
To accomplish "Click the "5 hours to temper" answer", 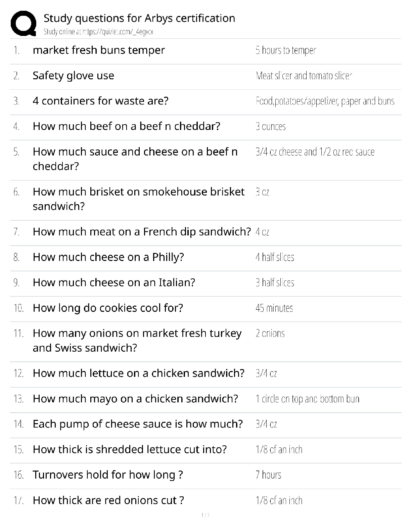I will tap(285, 50).
